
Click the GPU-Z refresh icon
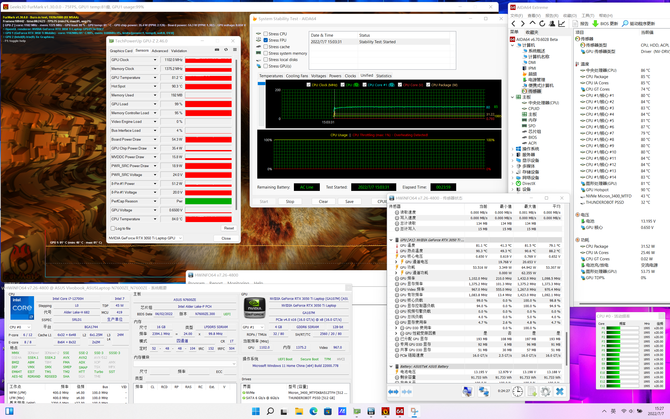click(x=225, y=50)
